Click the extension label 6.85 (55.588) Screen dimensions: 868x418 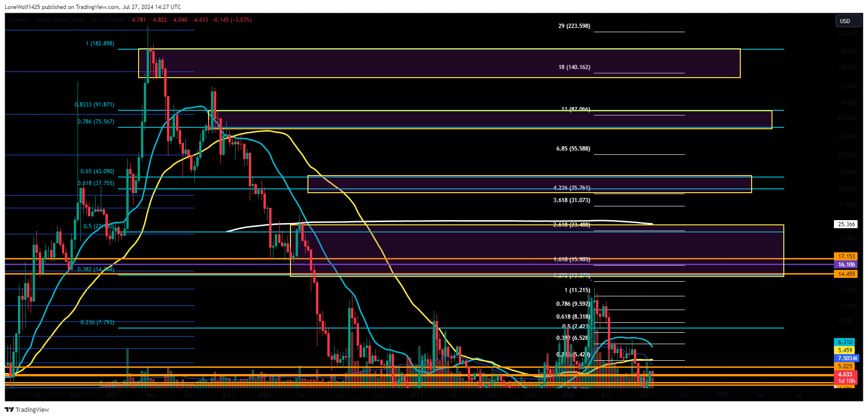573,149
